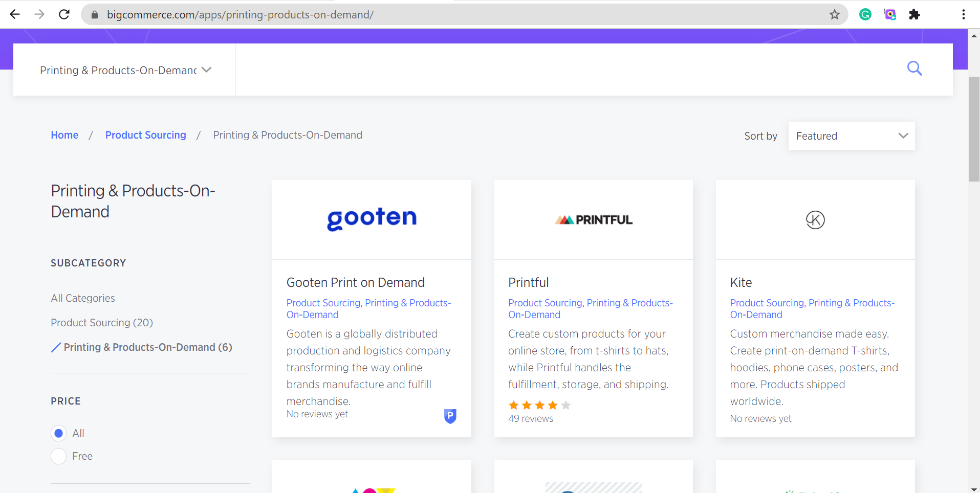The image size is (980, 493).
Task: Click the browser address bar URL
Action: tap(240, 15)
